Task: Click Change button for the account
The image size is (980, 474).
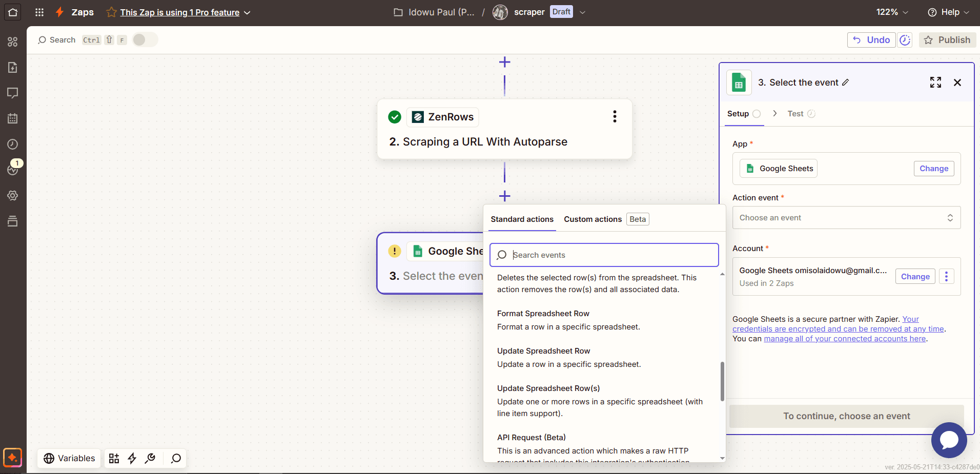Action: (x=915, y=277)
